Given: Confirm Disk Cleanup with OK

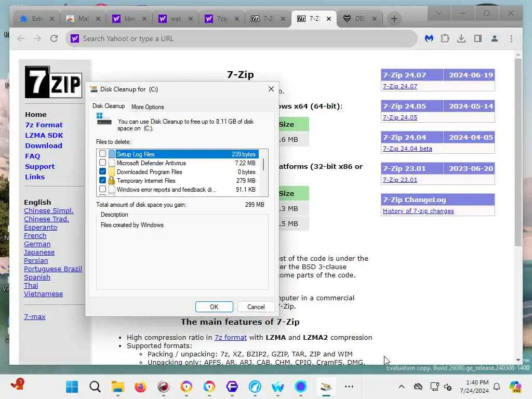Looking at the screenshot, I should pos(214,307).
